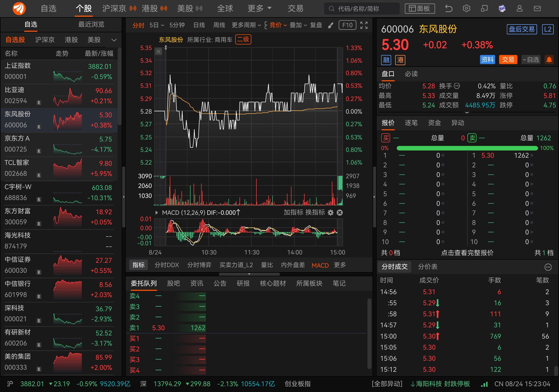Click the turnover rate info icon
The image size is (559, 392).
click(457, 86)
